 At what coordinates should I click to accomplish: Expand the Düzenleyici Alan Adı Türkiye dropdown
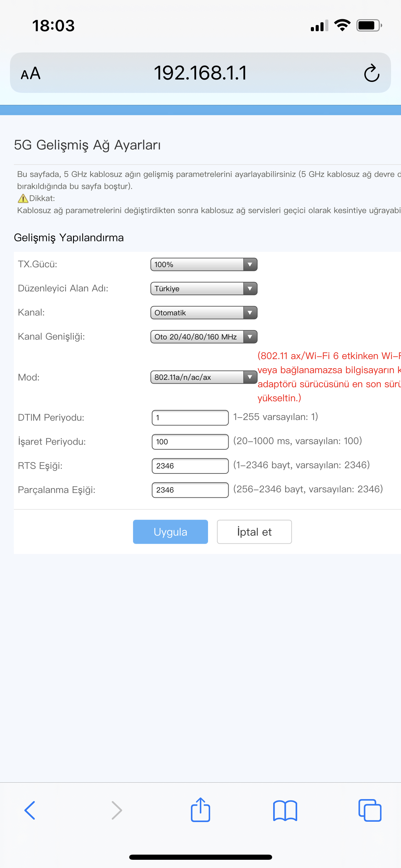[x=204, y=288]
